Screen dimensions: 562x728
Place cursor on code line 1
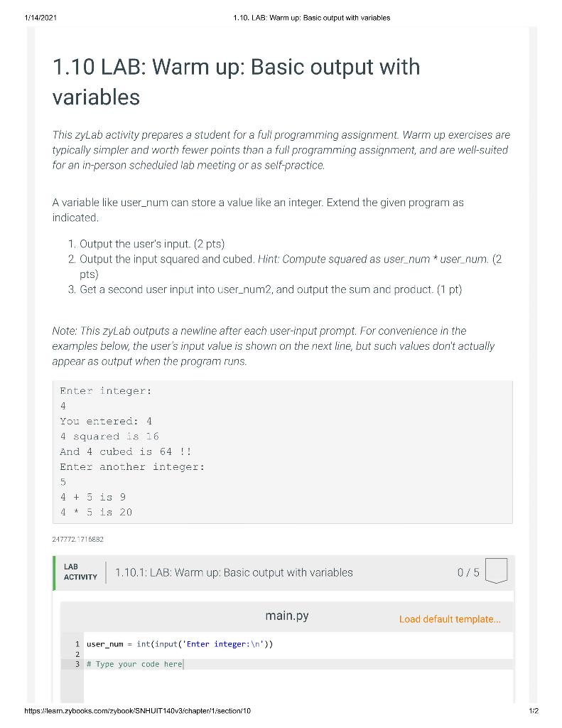pos(178,644)
